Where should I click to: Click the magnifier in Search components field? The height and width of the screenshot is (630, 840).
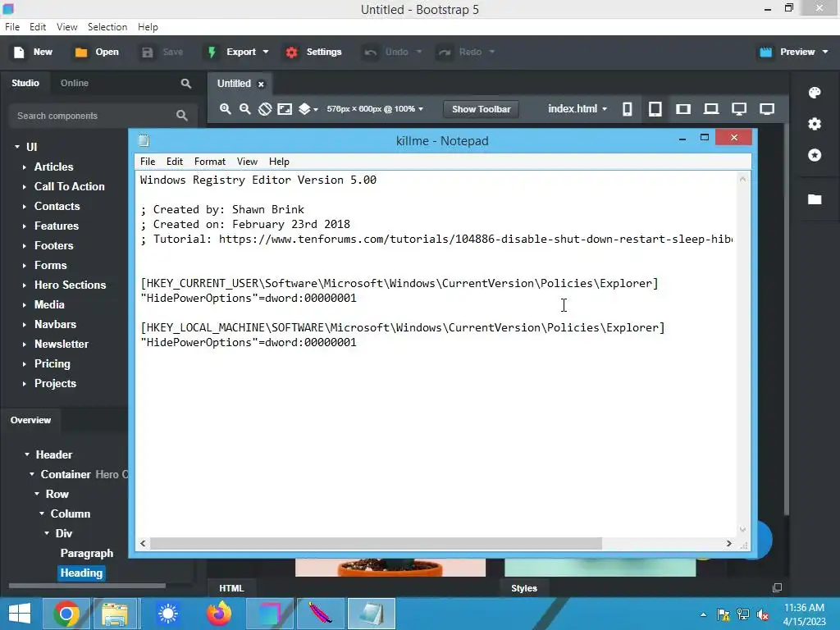(181, 115)
